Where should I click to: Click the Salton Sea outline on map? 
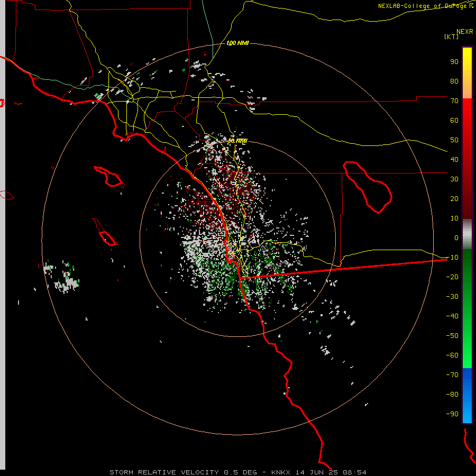[x=368, y=187]
